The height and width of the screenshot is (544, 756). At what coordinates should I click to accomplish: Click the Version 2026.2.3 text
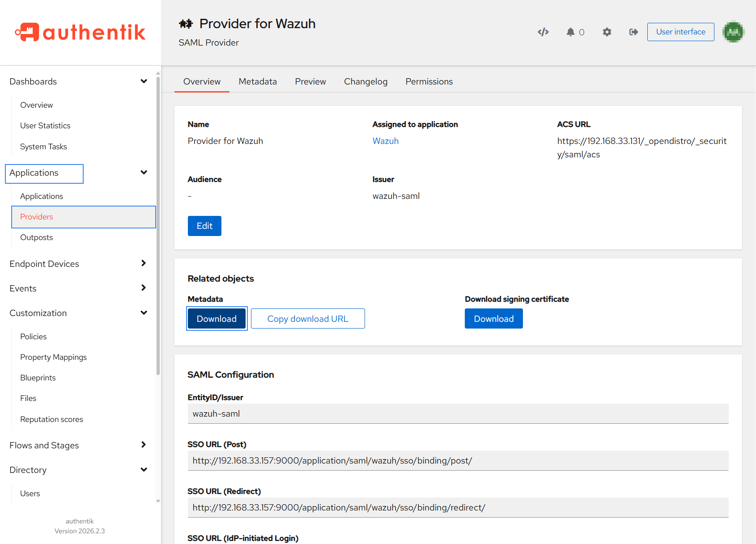[80, 531]
